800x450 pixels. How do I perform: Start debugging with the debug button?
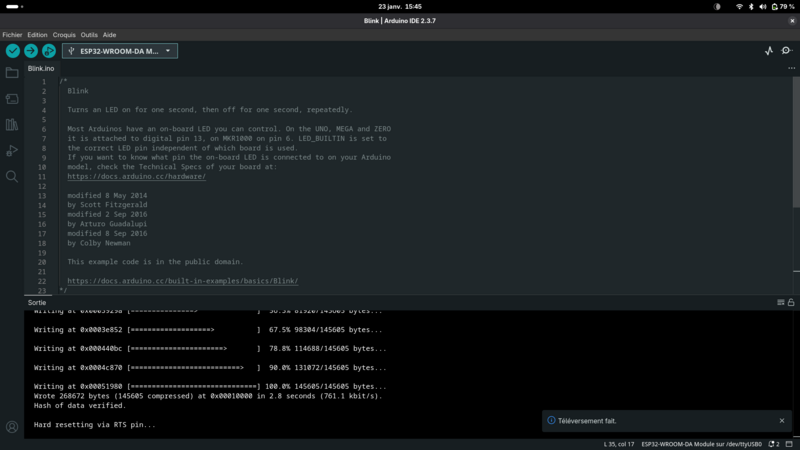[x=48, y=51]
